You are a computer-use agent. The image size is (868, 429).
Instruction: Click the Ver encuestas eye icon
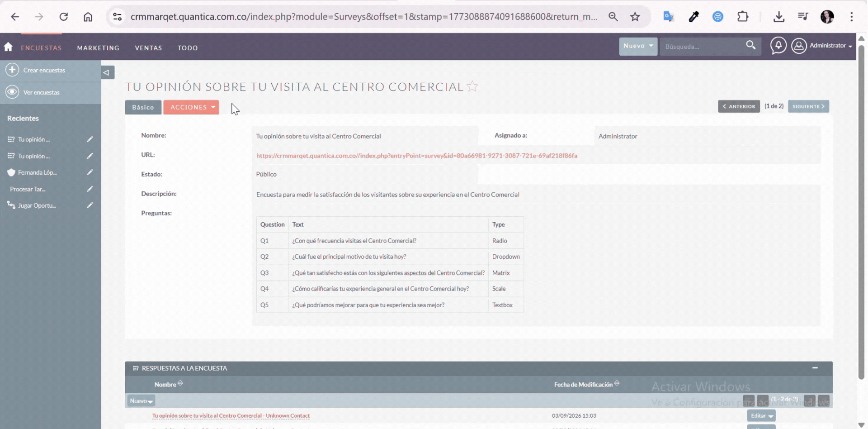click(12, 92)
